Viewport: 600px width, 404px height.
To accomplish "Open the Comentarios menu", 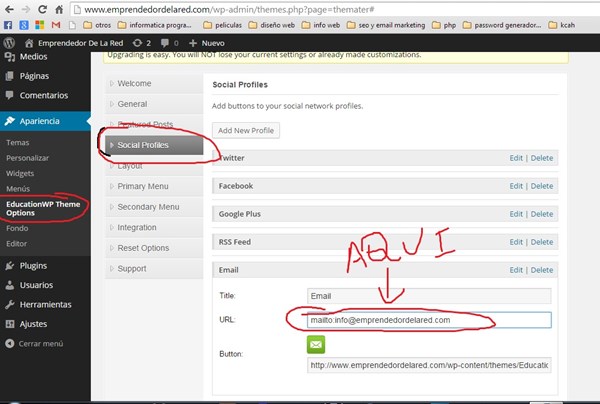I will pyautogui.click(x=45, y=95).
